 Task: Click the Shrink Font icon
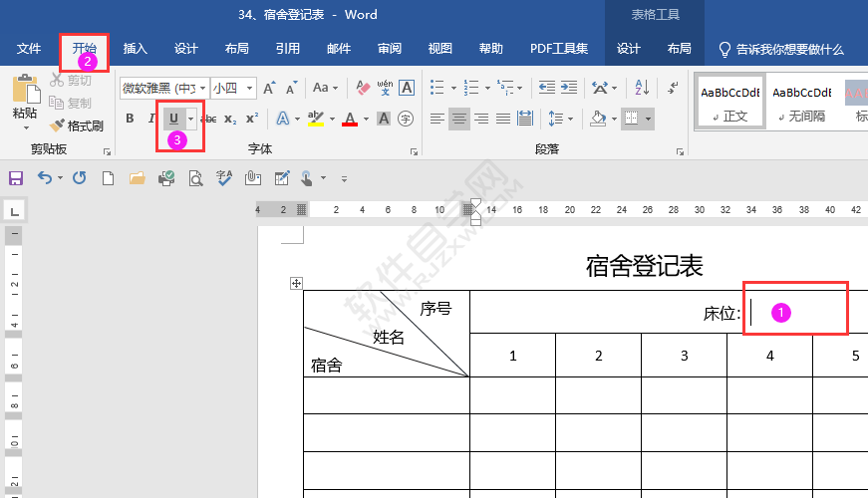click(x=291, y=88)
